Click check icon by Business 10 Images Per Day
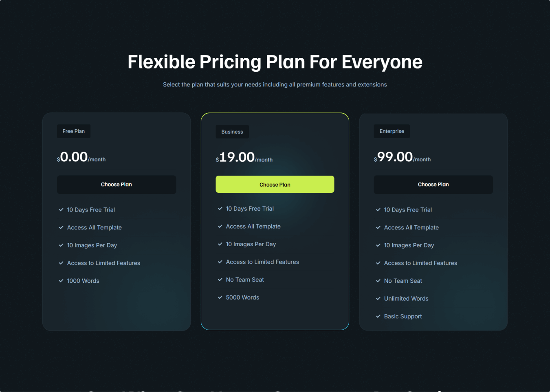 coord(220,244)
